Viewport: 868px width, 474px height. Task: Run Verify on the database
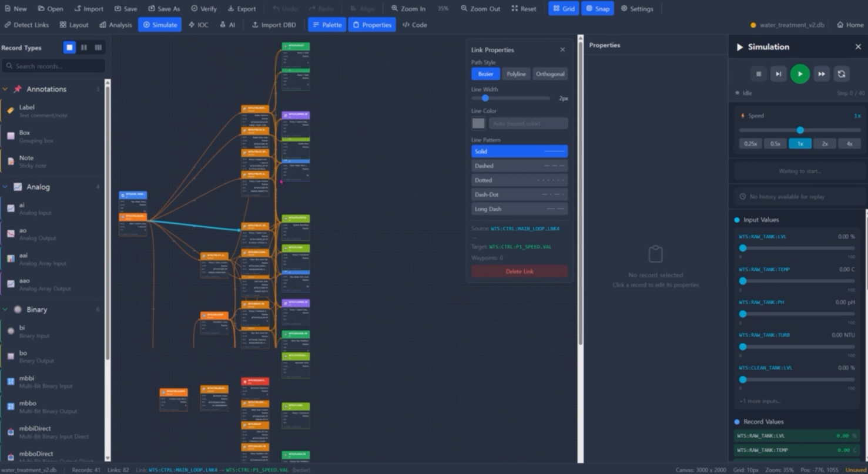pos(204,9)
